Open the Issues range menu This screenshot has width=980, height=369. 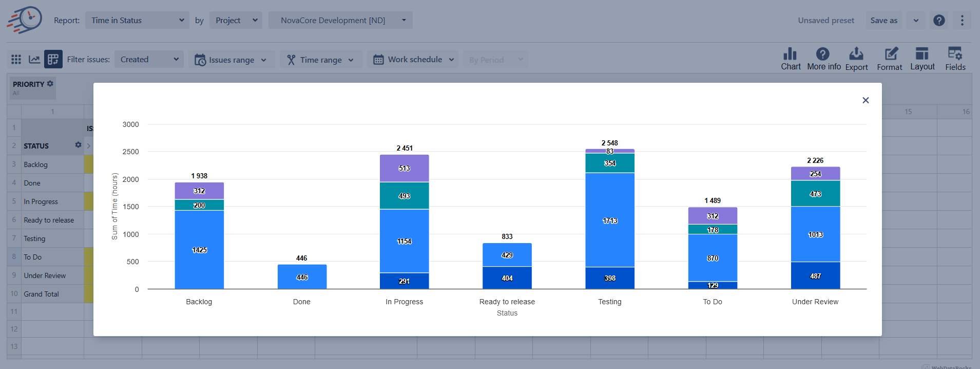[x=231, y=60]
